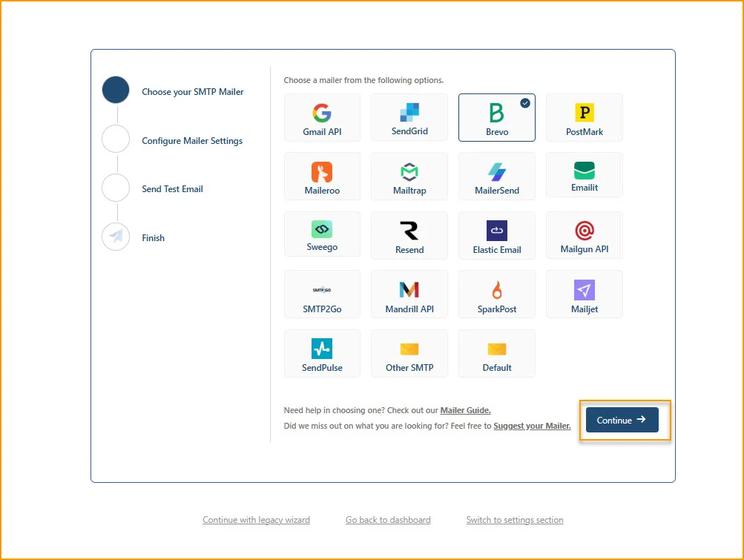Select the SparkPost flame icon
Screen dimensions: 744x560
coord(497,289)
